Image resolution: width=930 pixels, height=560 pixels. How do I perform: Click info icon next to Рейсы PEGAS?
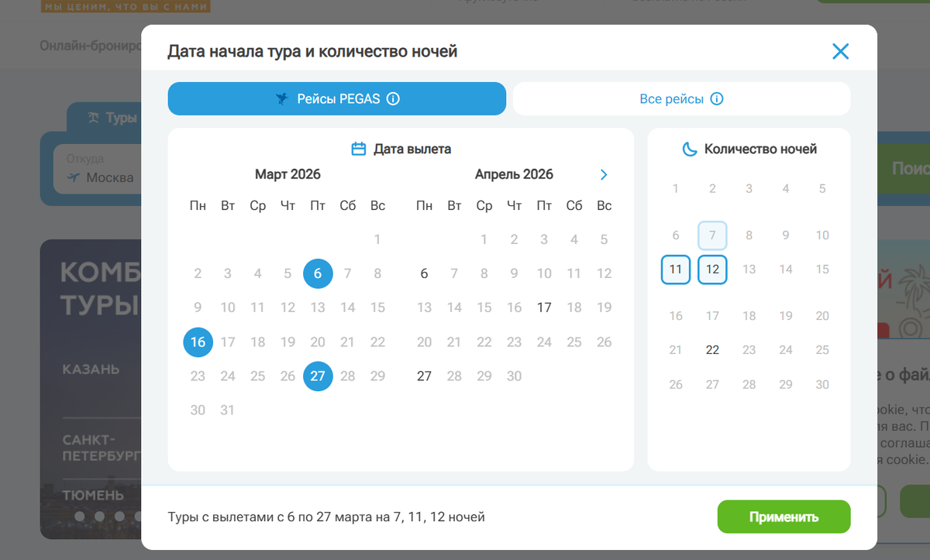[x=393, y=99]
